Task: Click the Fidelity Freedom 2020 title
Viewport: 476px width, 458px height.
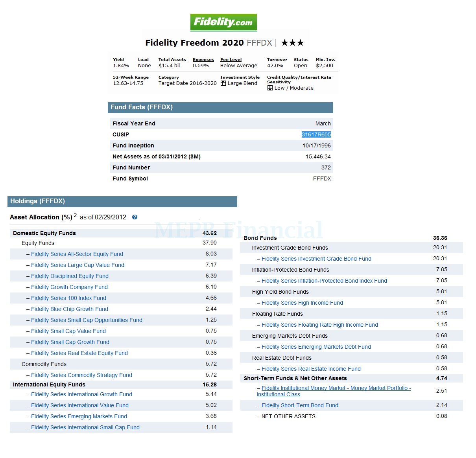Action: [194, 42]
